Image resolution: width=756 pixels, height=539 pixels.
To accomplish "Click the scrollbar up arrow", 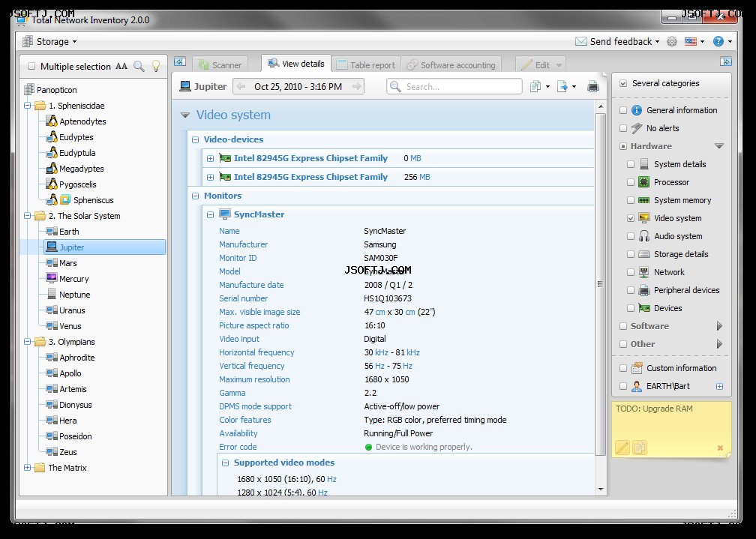I will coord(600,106).
